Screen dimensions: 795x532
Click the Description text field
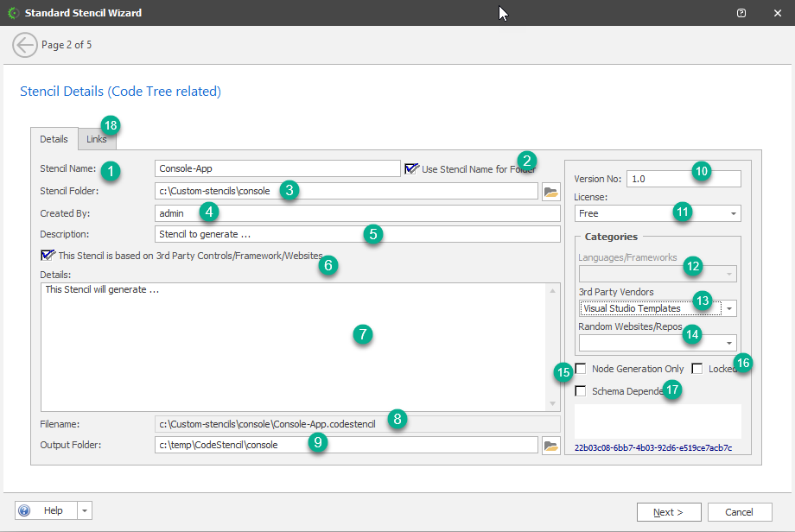point(358,234)
